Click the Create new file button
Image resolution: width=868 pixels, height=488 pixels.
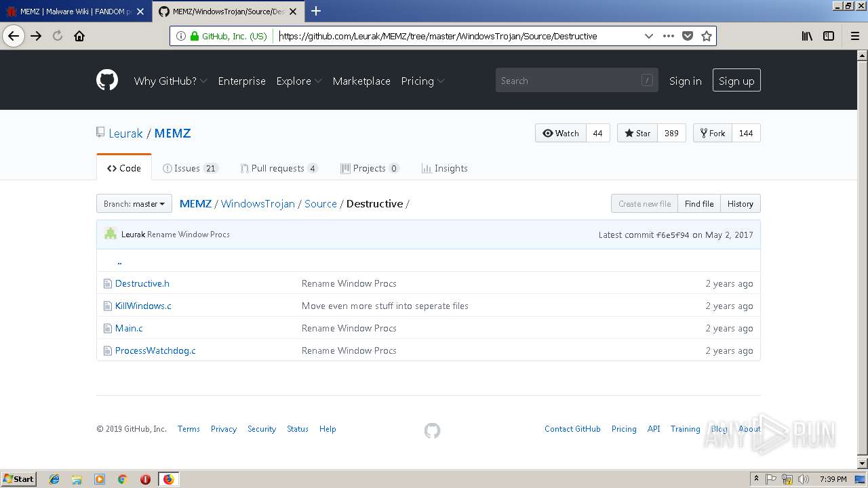pyautogui.click(x=644, y=203)
